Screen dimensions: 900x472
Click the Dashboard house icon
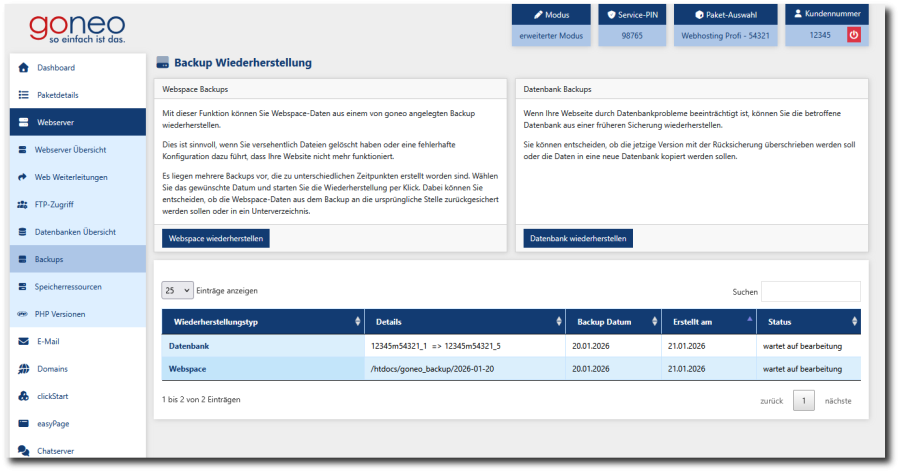click(x=24, y=68)
